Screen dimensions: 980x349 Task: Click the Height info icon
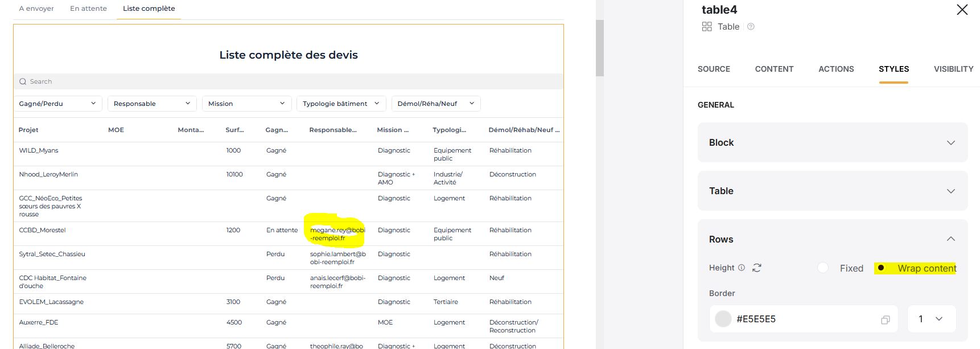click(742, 268)
